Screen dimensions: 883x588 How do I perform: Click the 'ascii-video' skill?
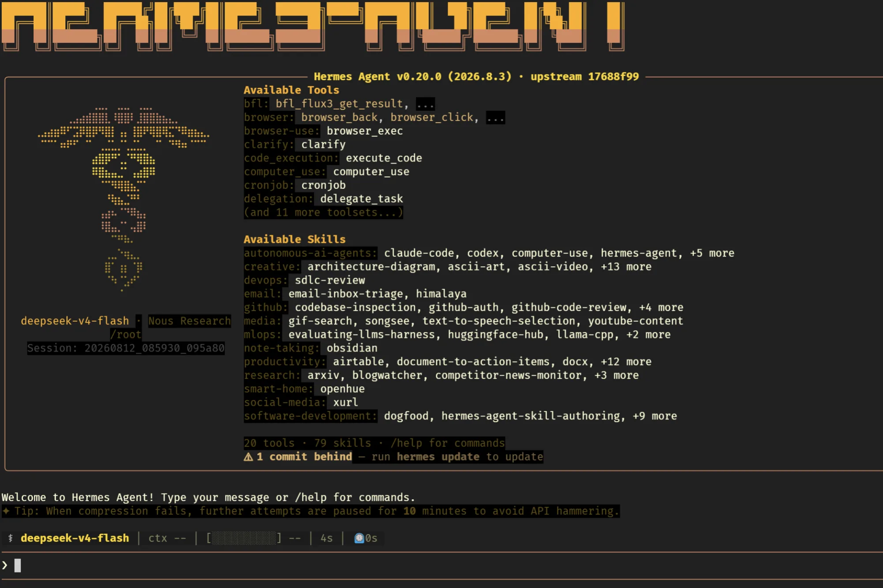pos(552,267)
